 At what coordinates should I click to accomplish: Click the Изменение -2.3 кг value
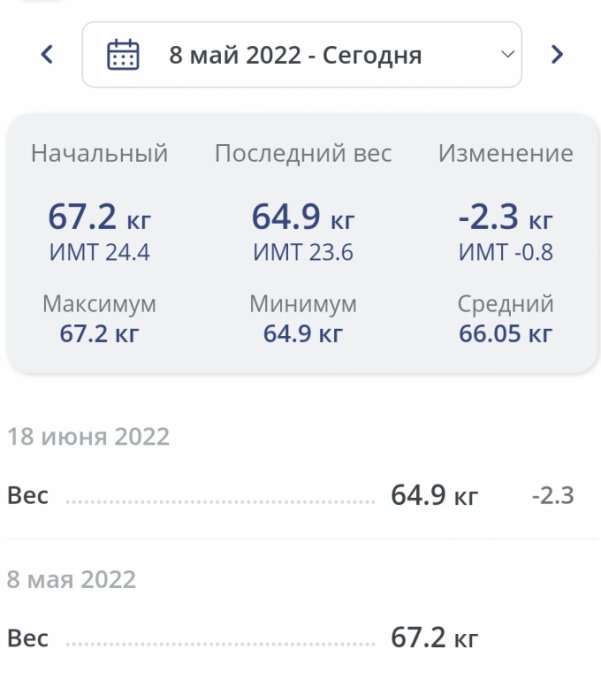[505, 215]
